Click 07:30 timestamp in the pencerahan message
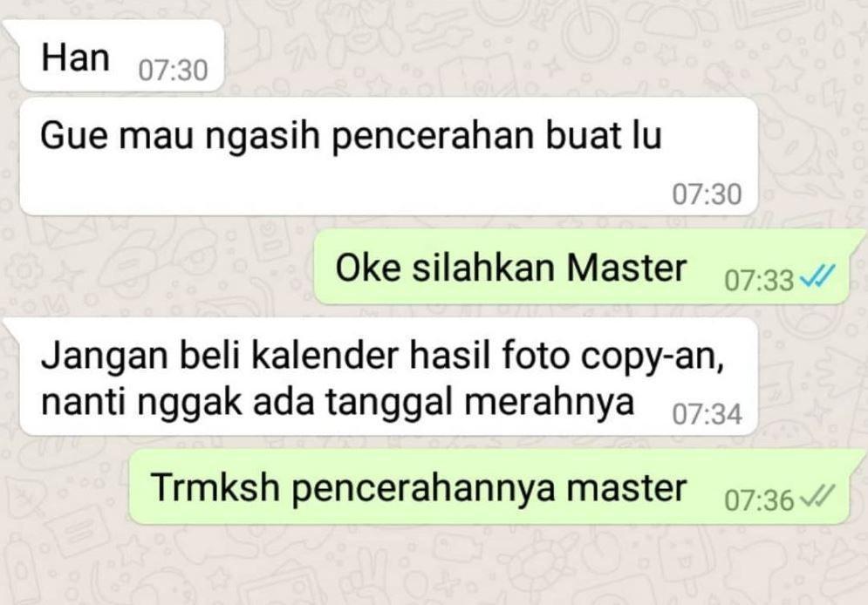 coord(707,194)
